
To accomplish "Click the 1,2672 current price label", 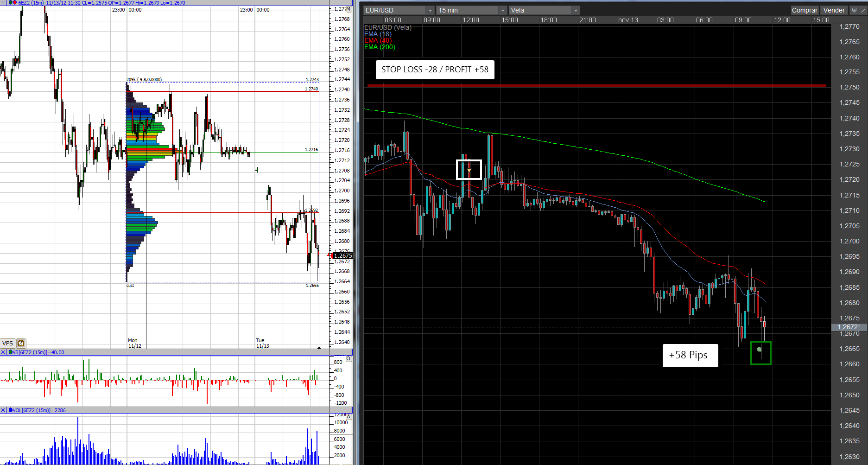I will [x=848, y=327].
